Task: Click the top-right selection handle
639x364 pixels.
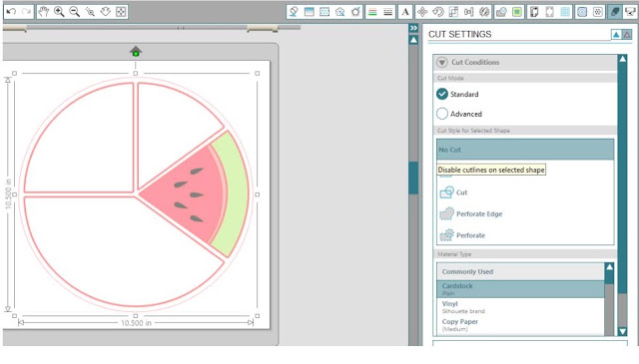Action: coord(258,73)
